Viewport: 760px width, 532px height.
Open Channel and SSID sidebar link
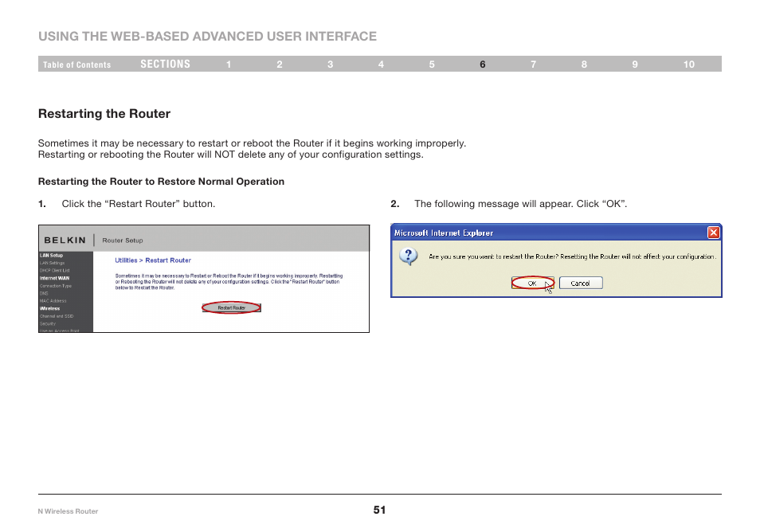(x=57, y=316)
